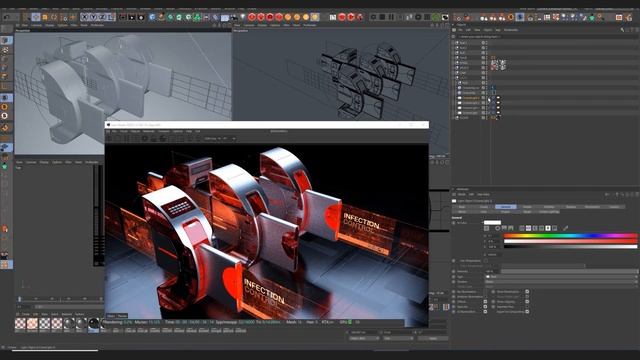Open the Material manager Create menu
This screenshot has width=640, height=360.
tap(25, 314)
